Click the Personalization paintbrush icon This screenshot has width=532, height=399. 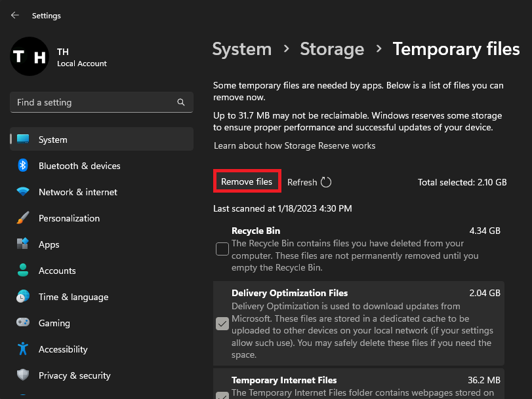23,218
